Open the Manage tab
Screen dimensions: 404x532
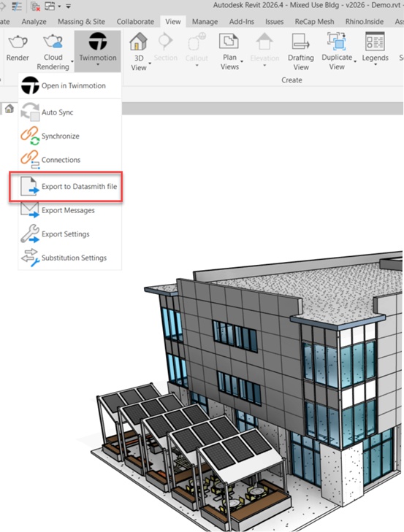coord(205,22)
